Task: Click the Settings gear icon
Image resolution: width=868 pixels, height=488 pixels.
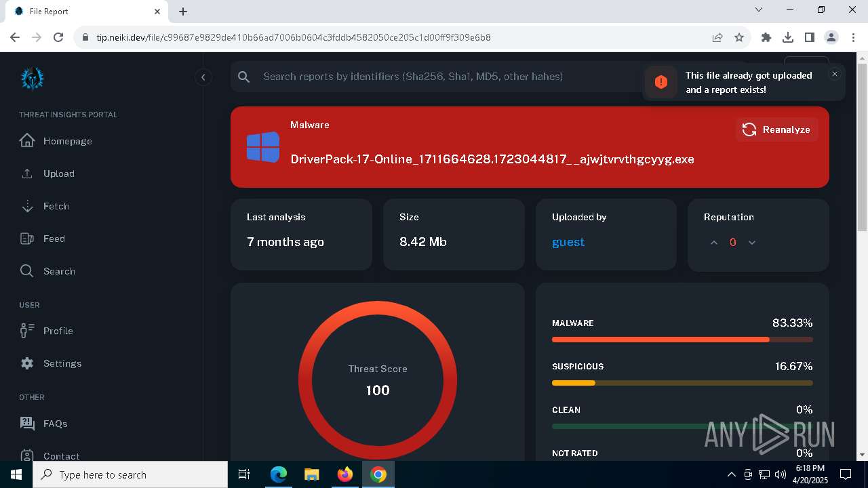Action: coord(27,363)
